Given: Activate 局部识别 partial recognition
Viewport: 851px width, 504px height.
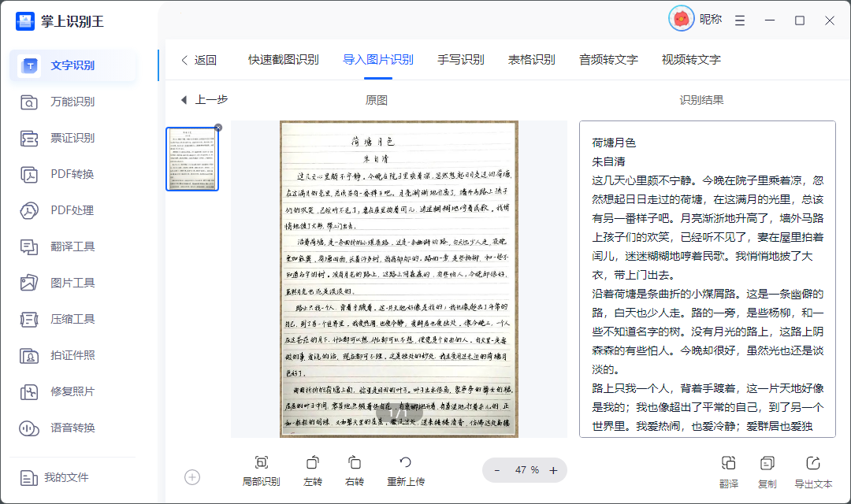Looking at the screenshot, I should point(261,470).
